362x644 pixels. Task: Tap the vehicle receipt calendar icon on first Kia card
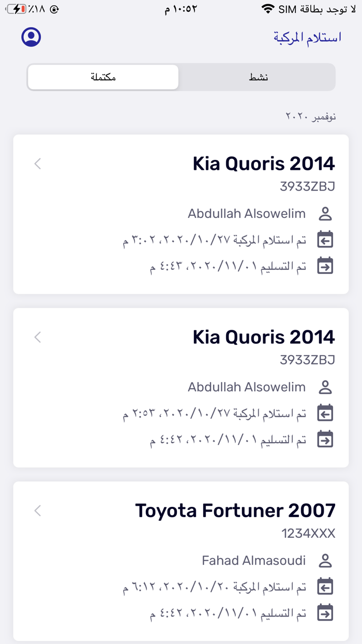click(x=325, y=239)
